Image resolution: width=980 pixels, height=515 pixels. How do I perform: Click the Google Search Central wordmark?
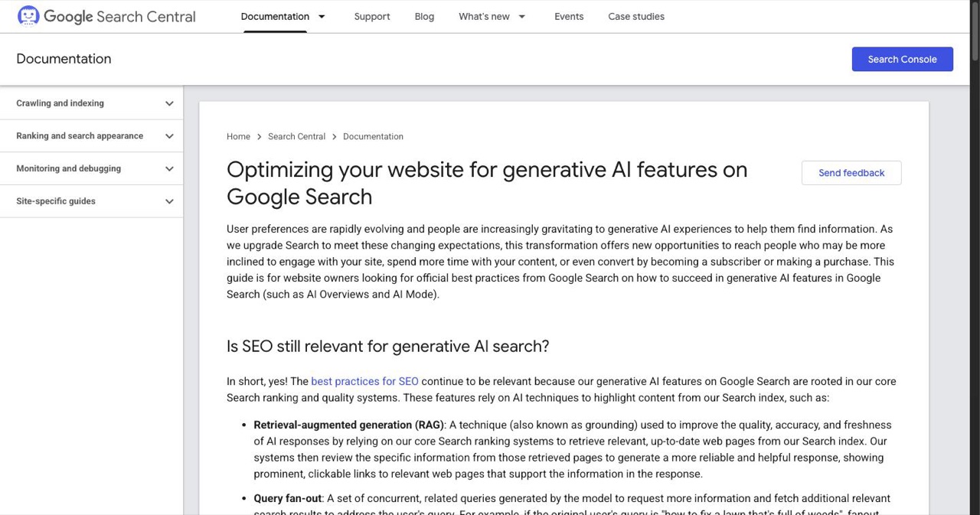[119, 16]
